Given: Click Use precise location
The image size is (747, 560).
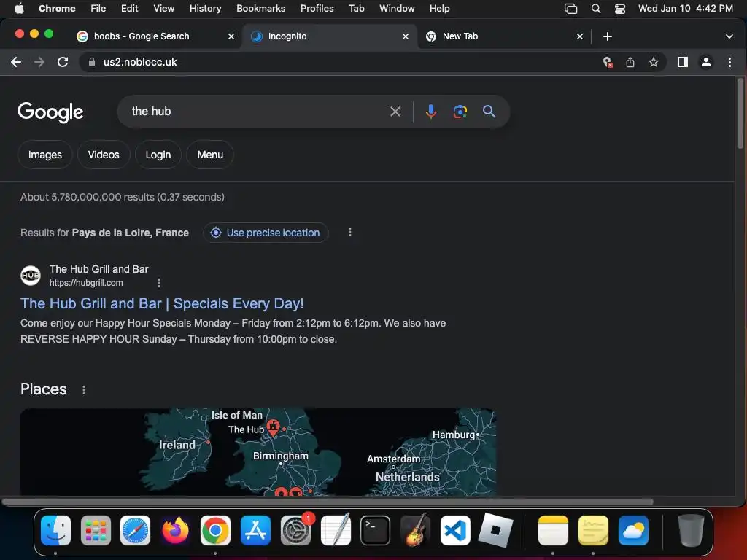Looking at the screenshot, I should tap(266, 233).
